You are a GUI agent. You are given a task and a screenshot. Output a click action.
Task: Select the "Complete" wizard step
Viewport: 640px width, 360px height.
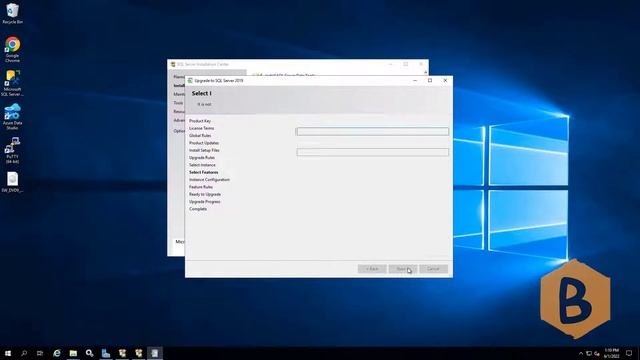click(198, 209)
